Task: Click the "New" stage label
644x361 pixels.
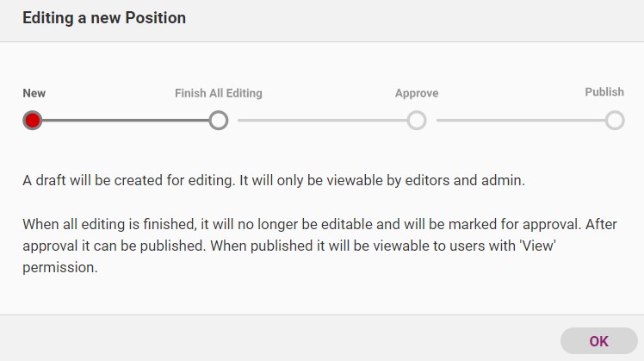Action: coord(34,93)
